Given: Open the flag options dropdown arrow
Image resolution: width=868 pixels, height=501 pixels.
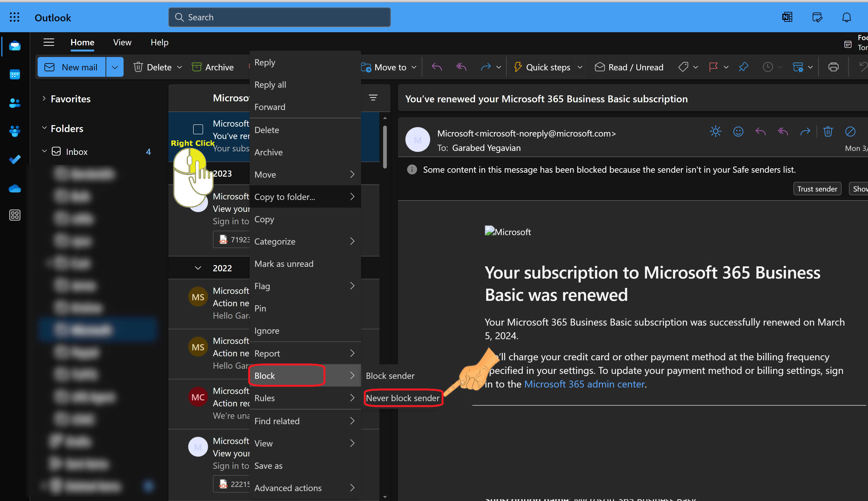Looking at the screenshot, I should 726,67.
